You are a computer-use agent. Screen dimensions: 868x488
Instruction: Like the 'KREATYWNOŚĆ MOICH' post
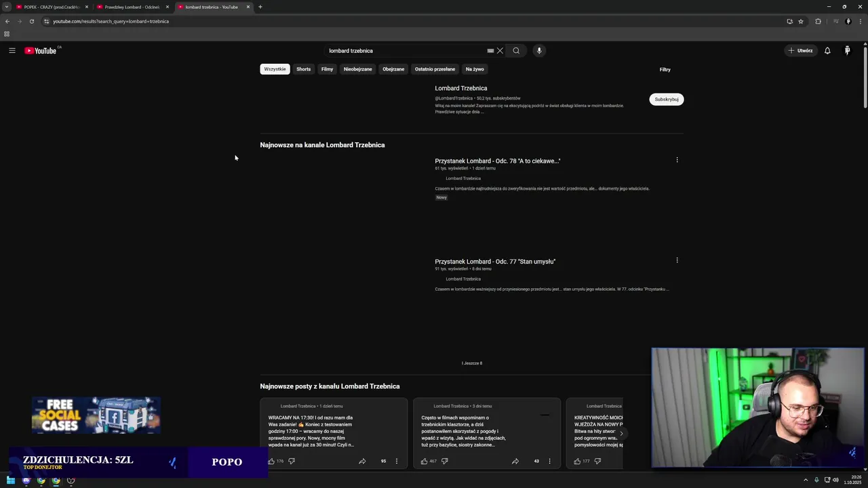[577, 461]
